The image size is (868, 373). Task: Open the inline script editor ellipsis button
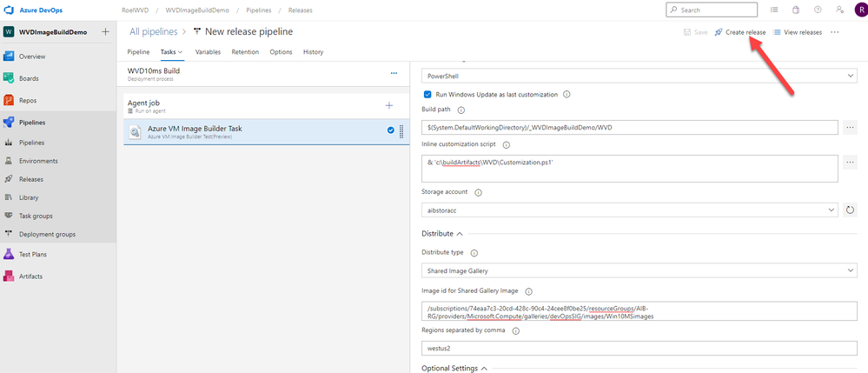[x=851, y=163]
